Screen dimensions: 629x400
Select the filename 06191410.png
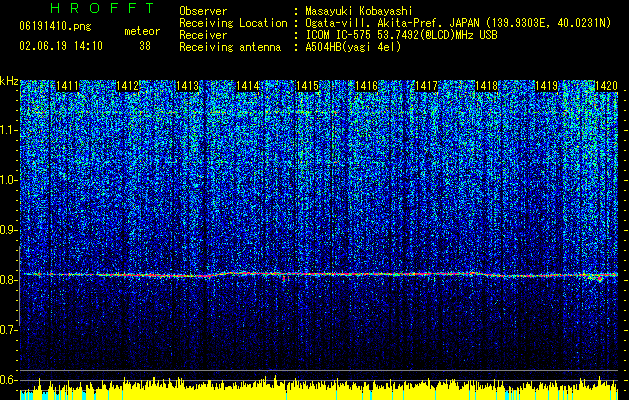pyautogui.click(x=55, y=27)
